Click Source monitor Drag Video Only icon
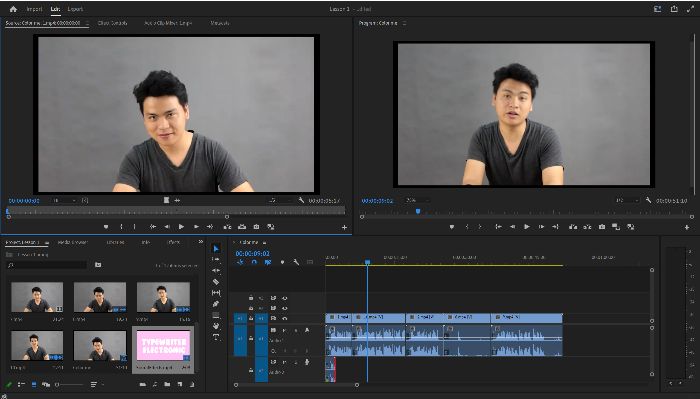Viewport: 700px width, 399px height. (x=166, y=200)
